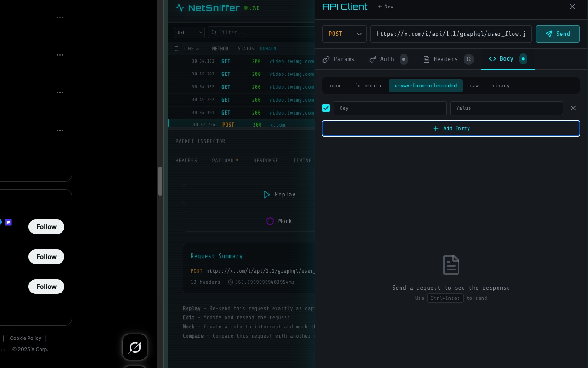Switch to the Headers tab with 12 count
Viewport: 588px width, 368px height.
448,59
